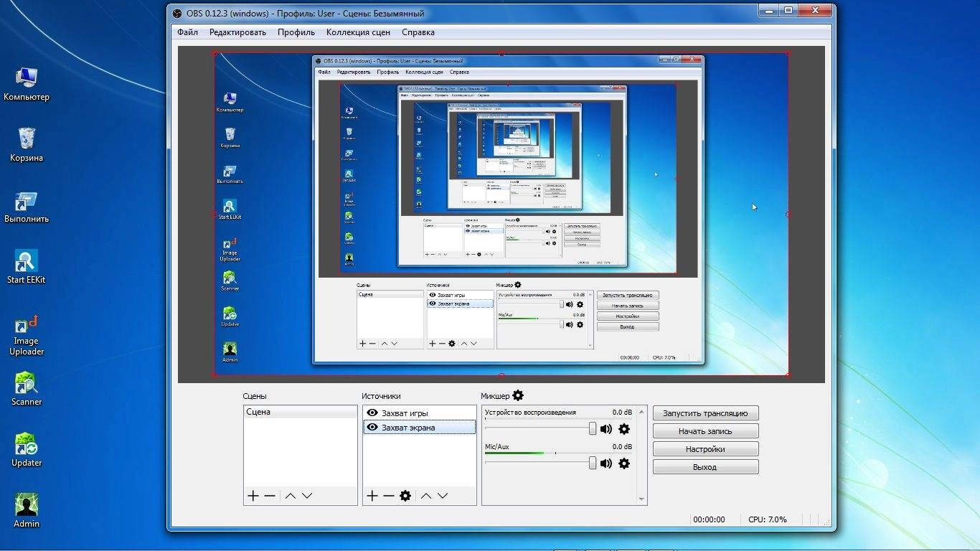The height and width of the screenshot is (551, 980).
Task: Toggle visibility of Захват экрана source
Action: tap(372, 428)
